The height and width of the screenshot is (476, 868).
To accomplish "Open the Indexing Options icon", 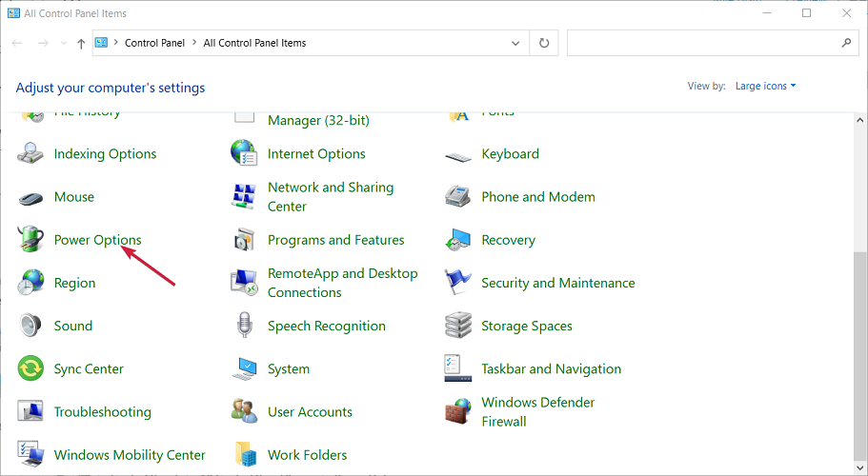I will click(30, 153).
